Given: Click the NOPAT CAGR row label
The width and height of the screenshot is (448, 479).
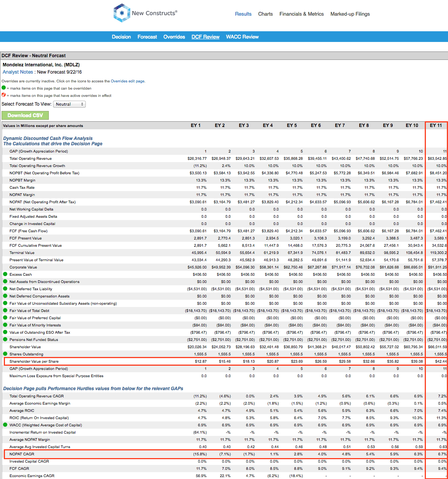Looking at the screenshot, I should tap(21, 454).
